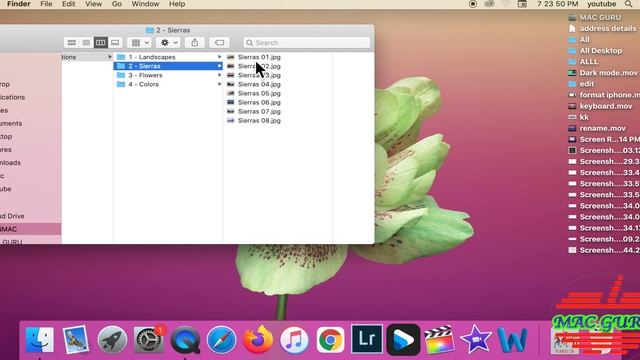
Task: Open the Edit menu
Action: point(69,4)
